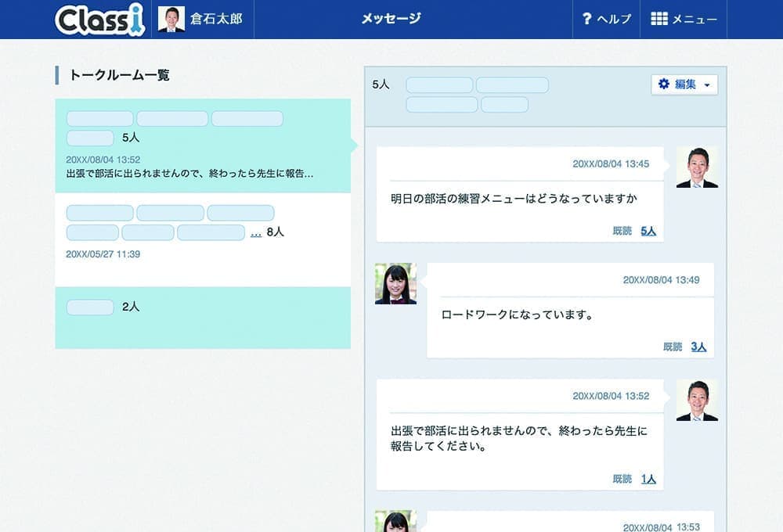Screen dimensions: 783x532
Task: Show hidden members via the … link
Action: tap(255, 232)
